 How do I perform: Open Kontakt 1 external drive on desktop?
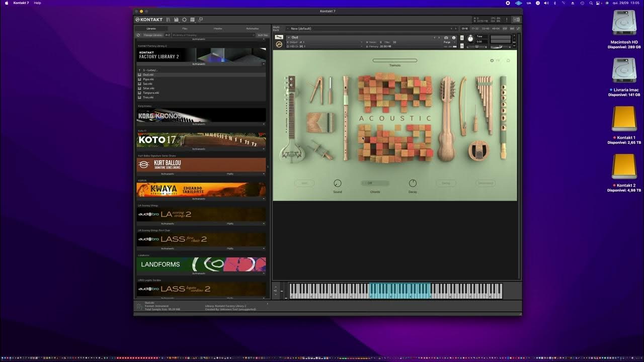624,119
